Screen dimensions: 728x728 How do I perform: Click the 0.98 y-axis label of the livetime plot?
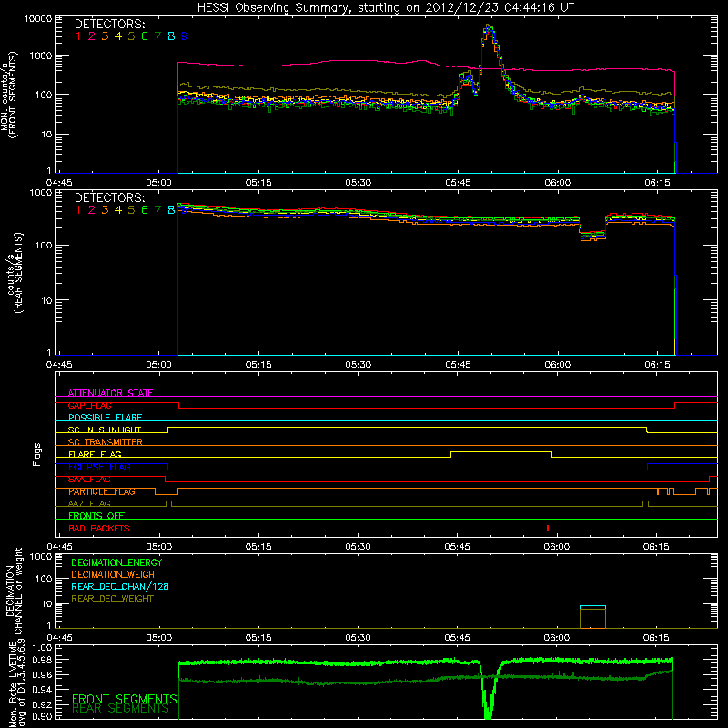pyautogui.click(x=42, y=660)
